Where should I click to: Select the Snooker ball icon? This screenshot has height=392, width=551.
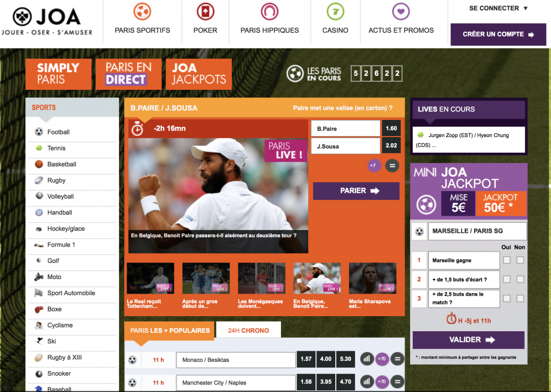[x=39, y=374]
